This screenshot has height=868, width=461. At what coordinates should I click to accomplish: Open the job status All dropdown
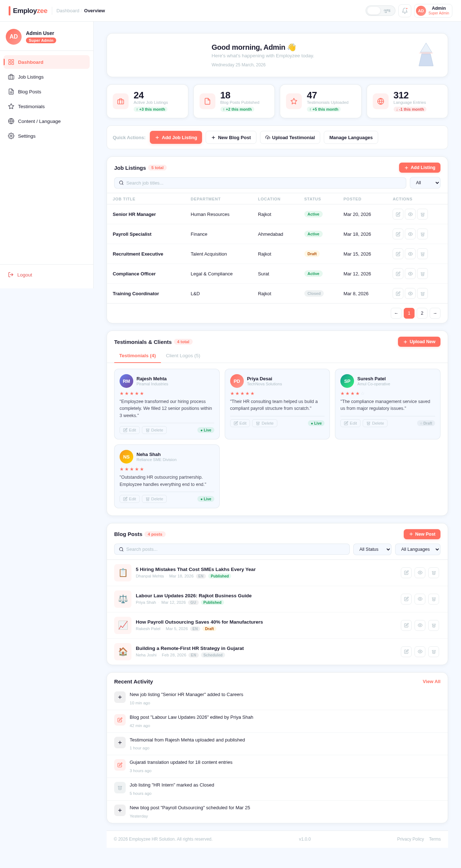425,183
